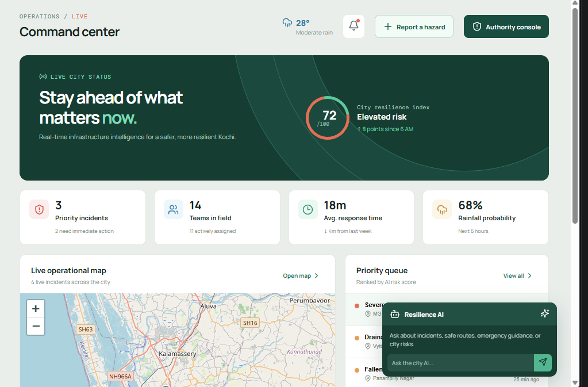Click the Resilience AI robot icon
This screenshot has width=588, height=387.
(x=395, y=314)
